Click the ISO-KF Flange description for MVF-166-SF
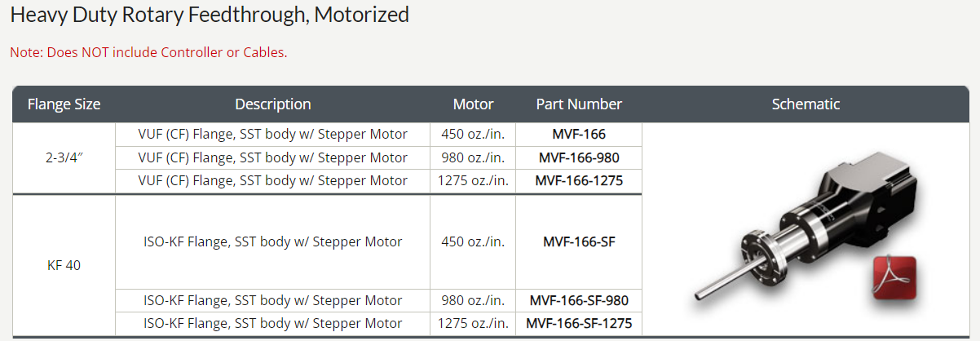This screenshot has width=980, height=341. pos(273,241)
